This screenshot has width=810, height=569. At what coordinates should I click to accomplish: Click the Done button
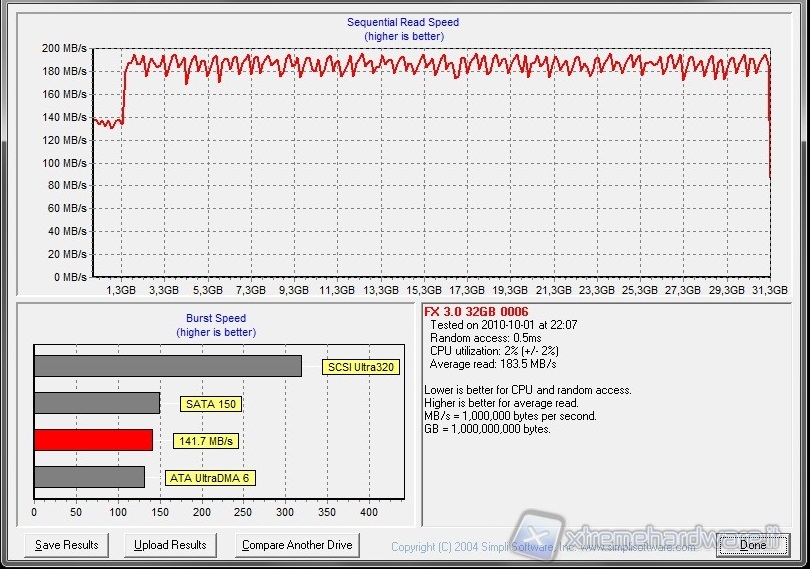(x=752, y=545)
